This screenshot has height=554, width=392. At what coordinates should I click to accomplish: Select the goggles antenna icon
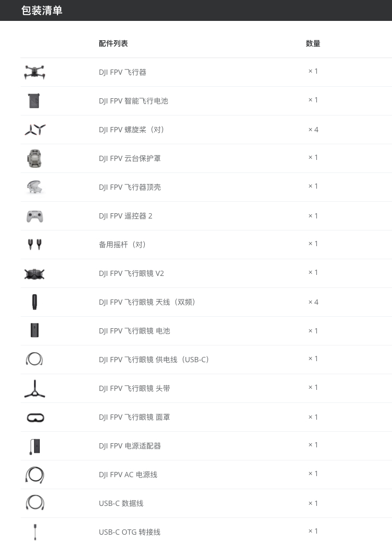pyautogui.click(x=34, y=302)
